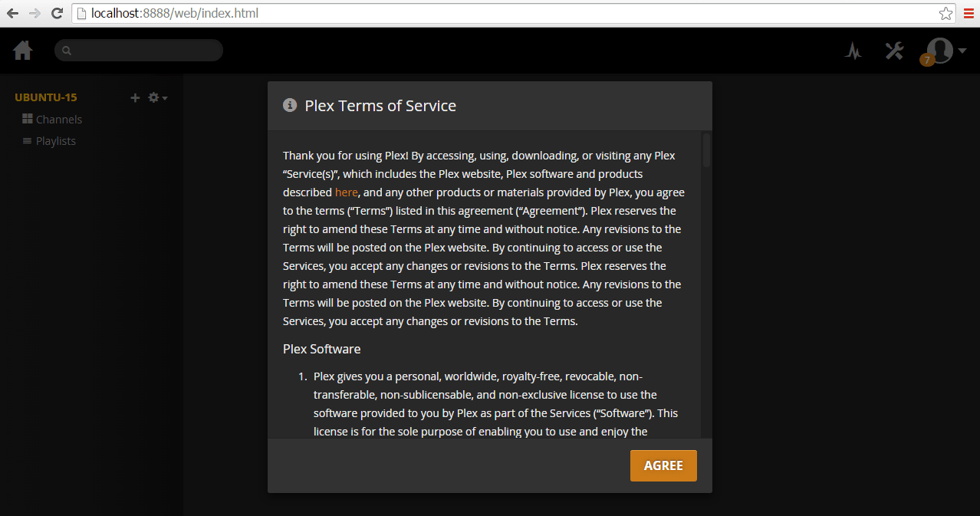Click the info icon beside Terms title
Image resolution: width=980 pixels, height=516 pixels.
click(290, 106)
